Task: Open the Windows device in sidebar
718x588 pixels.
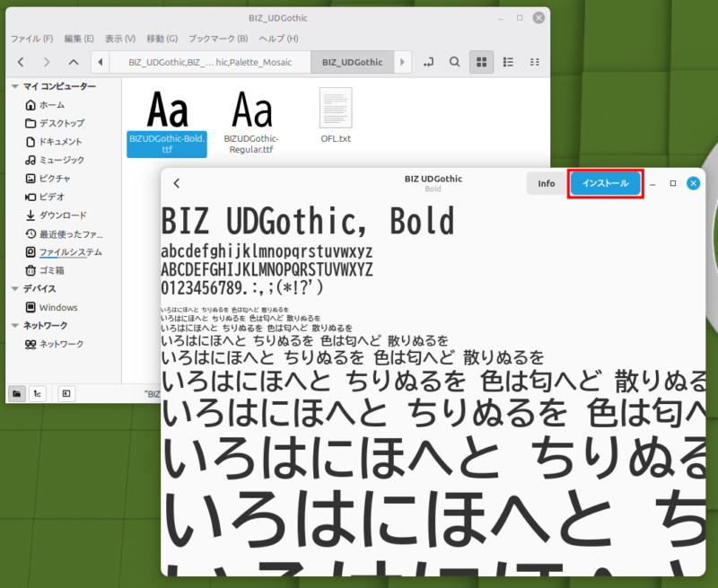Action: coord(57,307)
